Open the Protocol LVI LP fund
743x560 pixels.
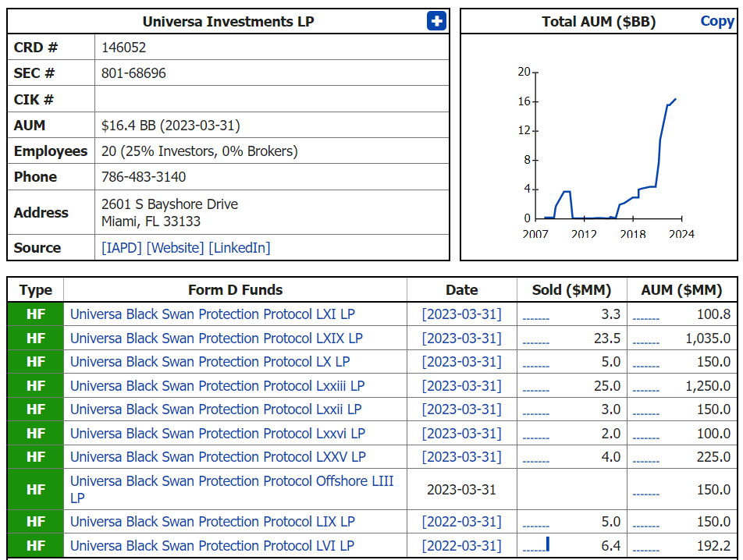[x=212, y=546]
